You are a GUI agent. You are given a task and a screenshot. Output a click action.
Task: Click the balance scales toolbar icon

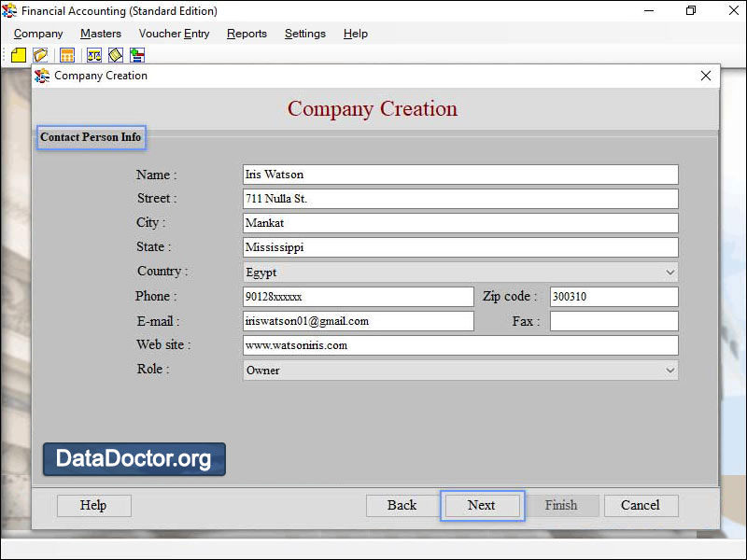(x=93, y=55)
